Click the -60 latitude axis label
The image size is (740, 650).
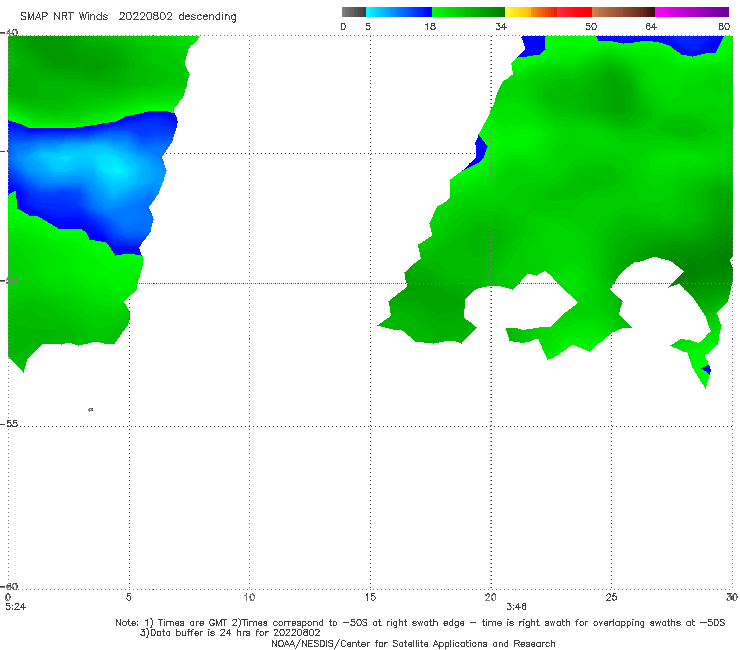coord(9,586)
